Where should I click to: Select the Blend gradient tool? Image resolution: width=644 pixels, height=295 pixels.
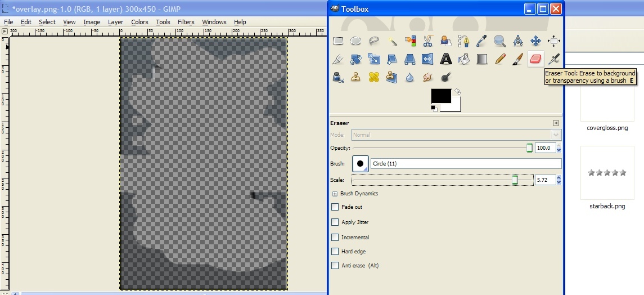481,59
